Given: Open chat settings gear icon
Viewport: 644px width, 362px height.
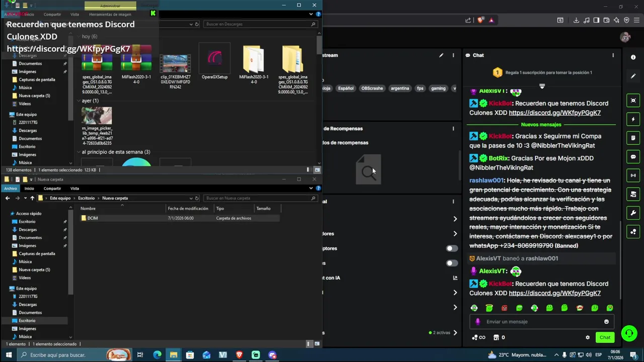Looking at the screenshot, I should click(x=588, y=337).
